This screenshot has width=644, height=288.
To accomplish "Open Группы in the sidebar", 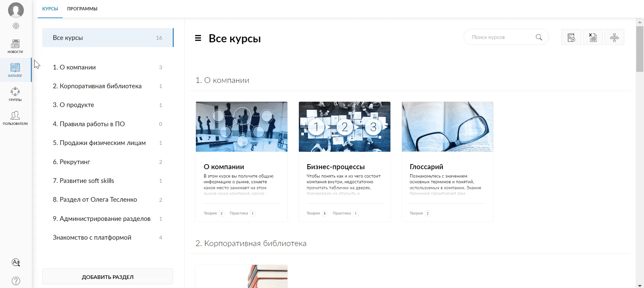I will click(15, 94).
